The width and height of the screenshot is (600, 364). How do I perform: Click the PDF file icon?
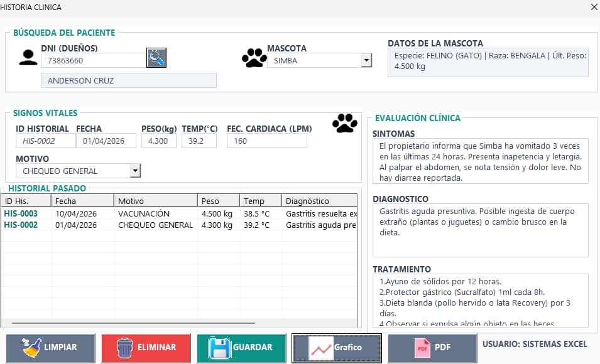pyautogui.click(x=422, y=348)
